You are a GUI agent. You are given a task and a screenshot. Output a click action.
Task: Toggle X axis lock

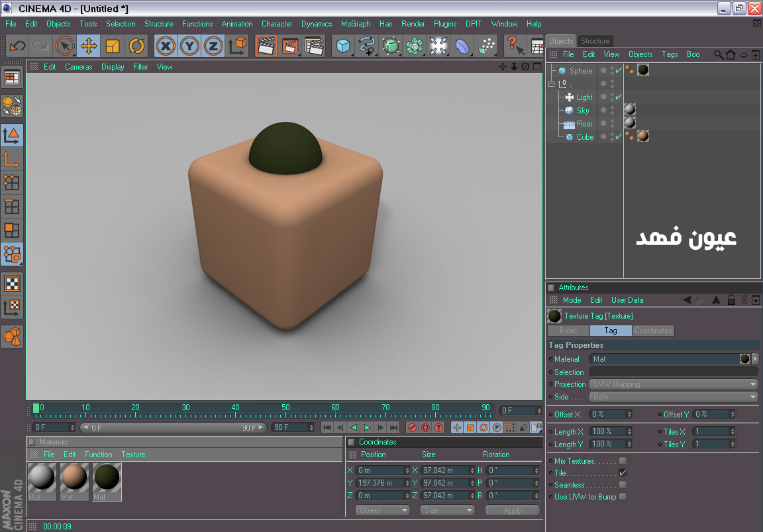click(166, 46)
